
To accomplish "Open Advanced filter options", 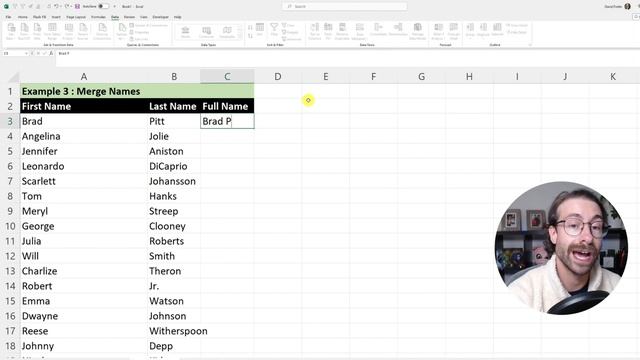I will (291, 39).
